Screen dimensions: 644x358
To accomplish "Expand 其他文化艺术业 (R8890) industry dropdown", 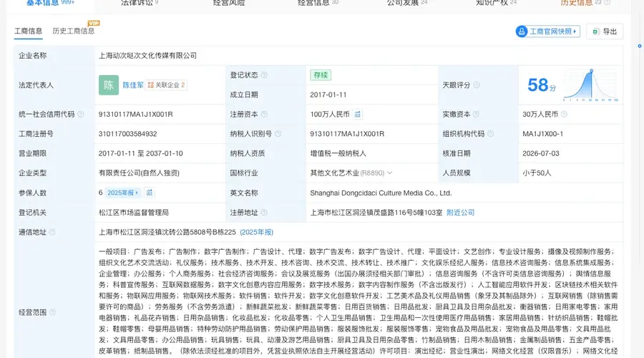I will click(390, 173).
